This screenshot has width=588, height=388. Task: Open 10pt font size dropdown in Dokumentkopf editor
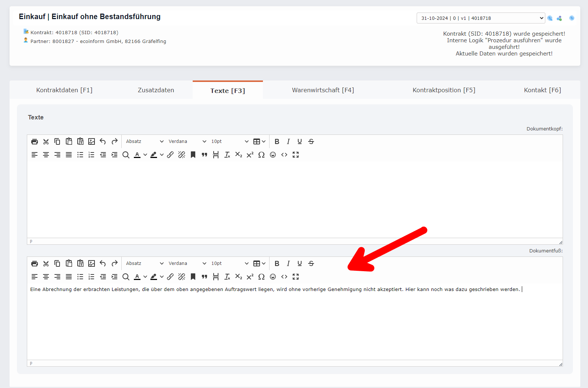click(230, 141)
